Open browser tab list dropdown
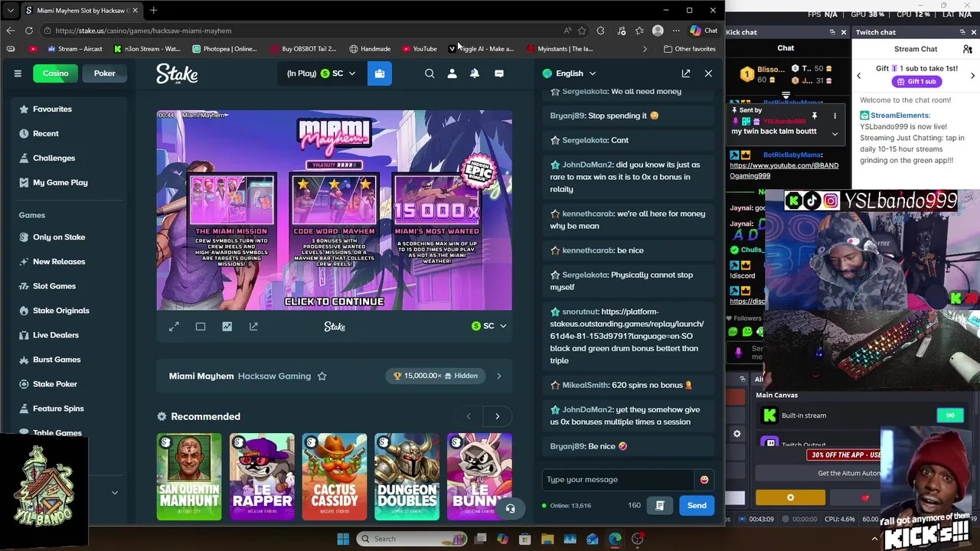Viewport: 980px width, 551px height. pyautogui.click(x=10, y=11)
